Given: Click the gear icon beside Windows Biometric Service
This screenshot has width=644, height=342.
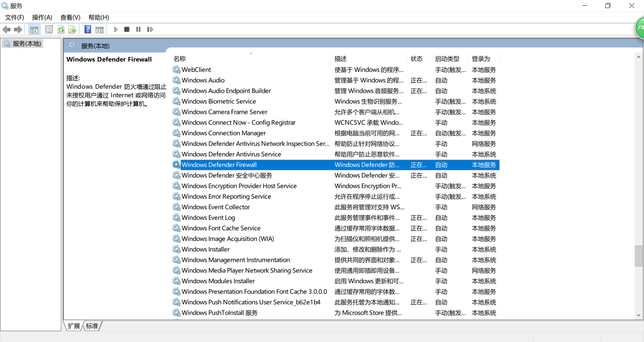Looking at the screenshot, I should point(176,101).
